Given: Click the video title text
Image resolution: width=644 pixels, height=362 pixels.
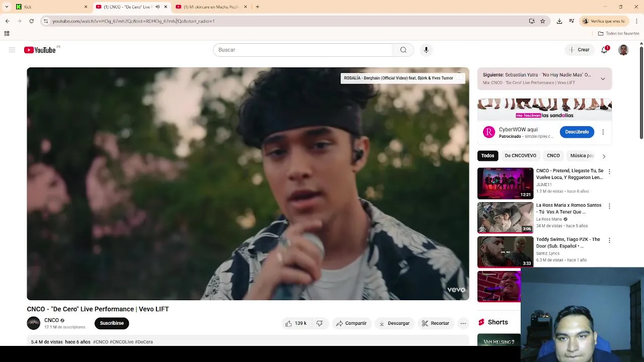Looking at the screenshot, I should (x=98, y=309).
